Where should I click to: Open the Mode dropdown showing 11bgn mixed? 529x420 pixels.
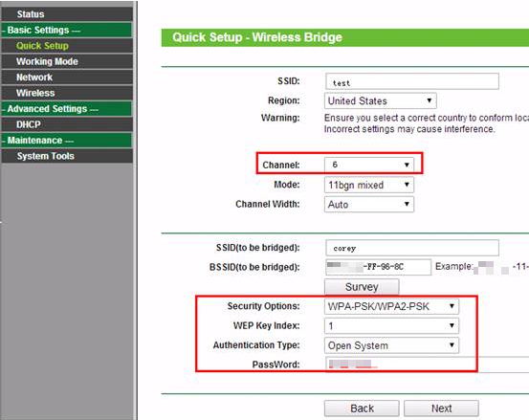coord(368,185)
